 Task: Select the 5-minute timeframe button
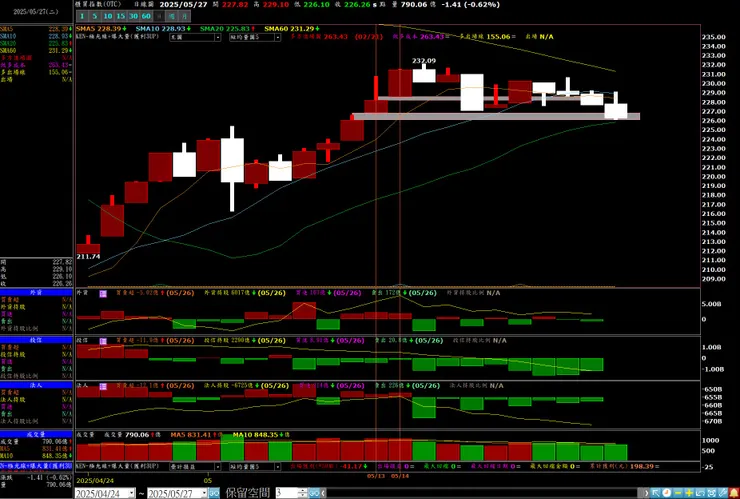[x=94, y=16]
